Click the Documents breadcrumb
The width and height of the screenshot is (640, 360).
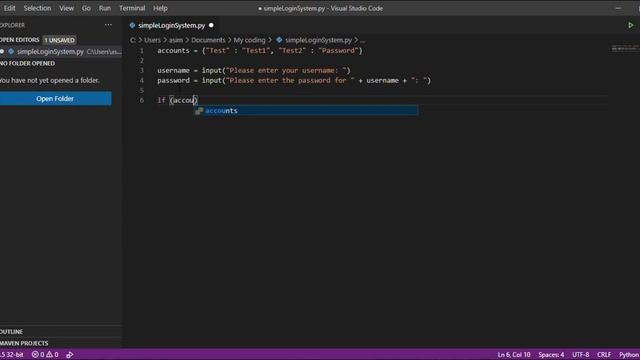point(208,40)
